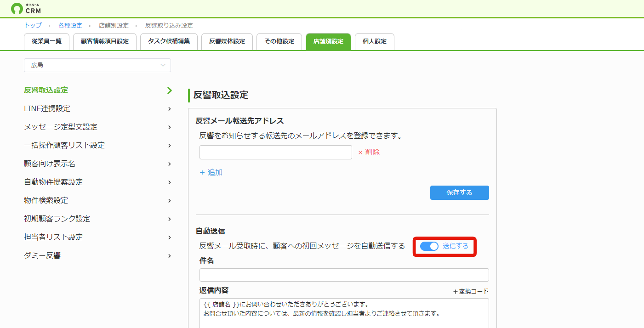644x328 pixels.
Task: Click the 保存する button
Action: tap(460, 193)
